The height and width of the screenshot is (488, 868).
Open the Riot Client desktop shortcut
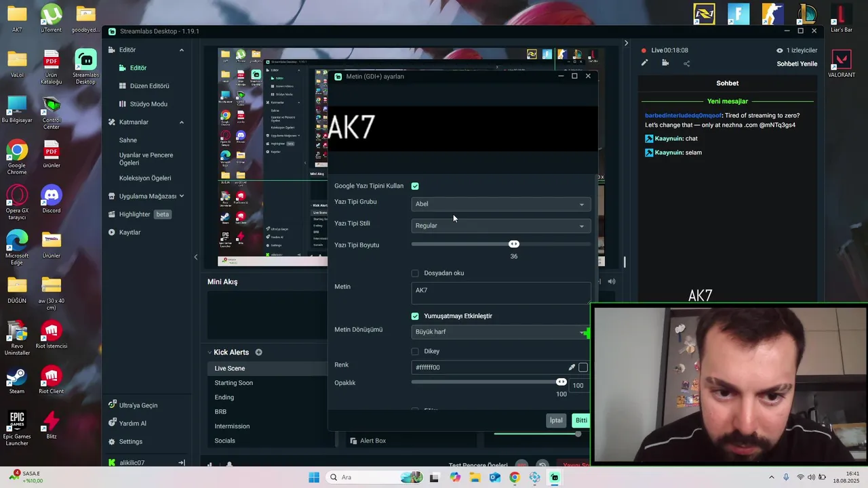[52, 380]
